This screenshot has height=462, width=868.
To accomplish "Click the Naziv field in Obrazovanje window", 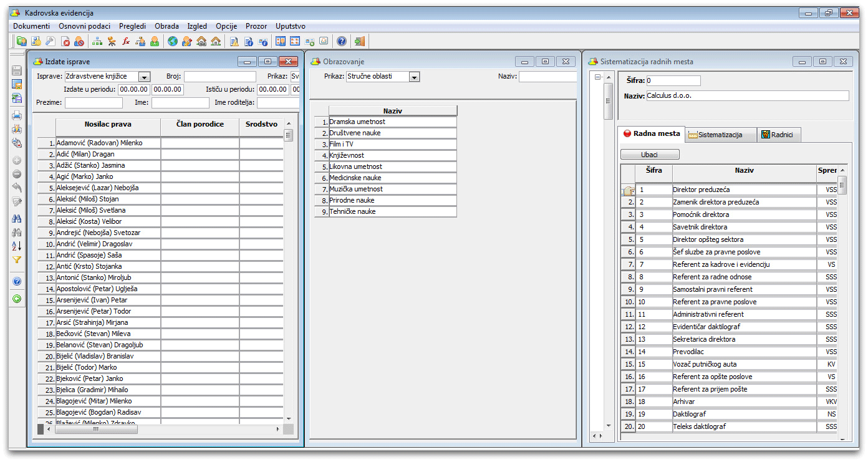I will 547,77.
